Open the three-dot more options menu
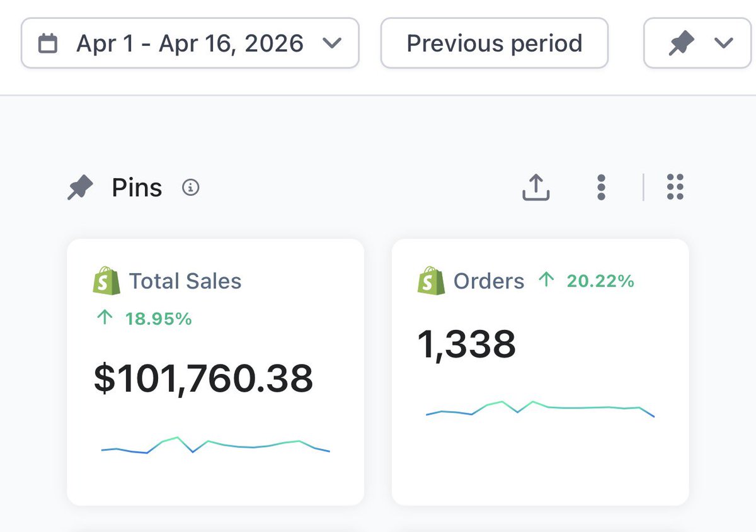756x532 pixels. tap(601, 187)
